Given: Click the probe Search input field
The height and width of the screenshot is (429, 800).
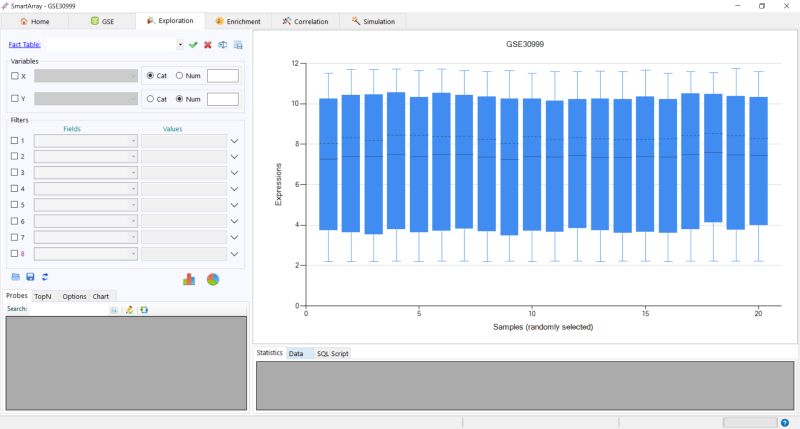Looking at the screenshot, I should point(69,309).
